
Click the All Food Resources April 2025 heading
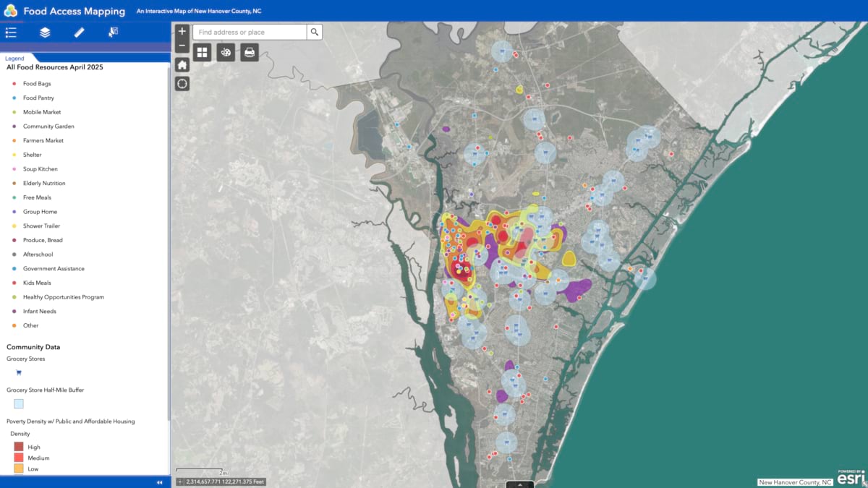(x=55, y=67)
